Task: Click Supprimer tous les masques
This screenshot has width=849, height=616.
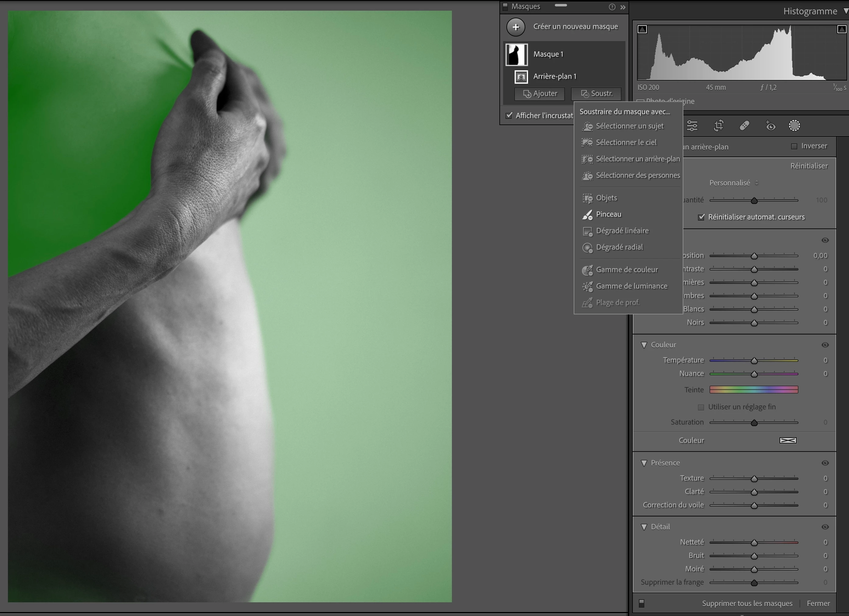Action: [747, 603]
